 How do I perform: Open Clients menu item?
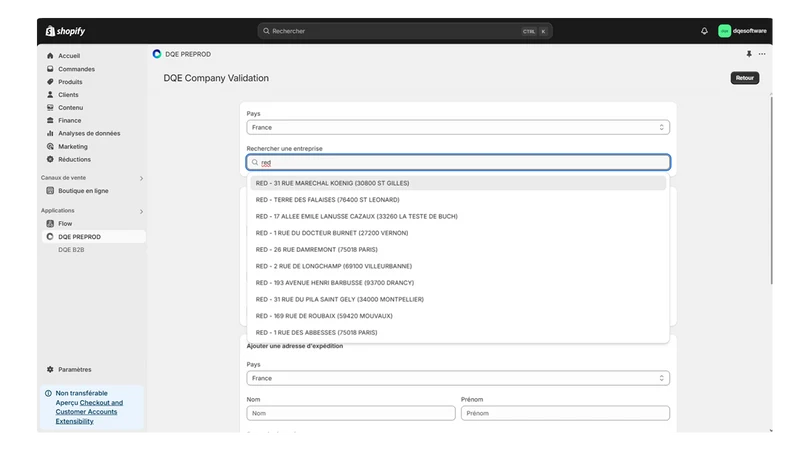click(x=68, y=94)
